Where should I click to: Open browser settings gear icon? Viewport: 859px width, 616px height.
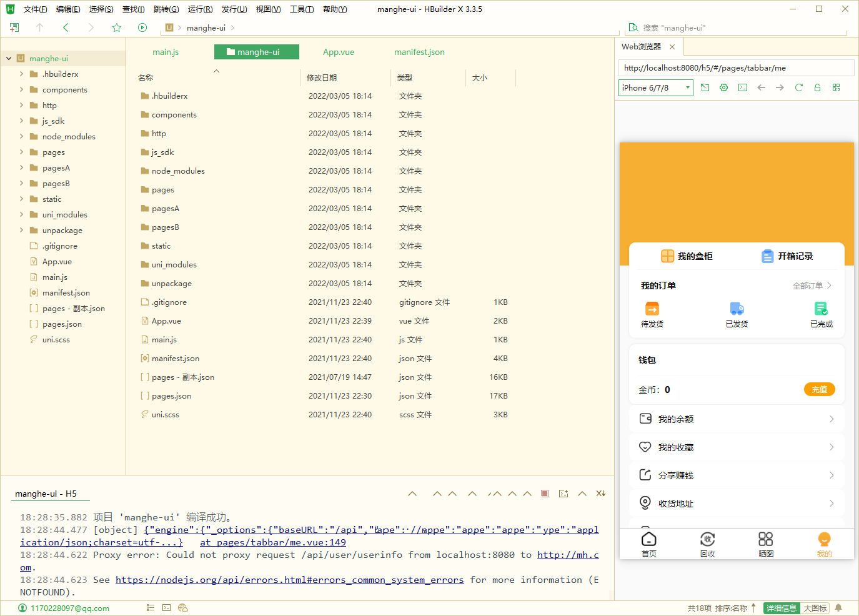coord(723,87)
